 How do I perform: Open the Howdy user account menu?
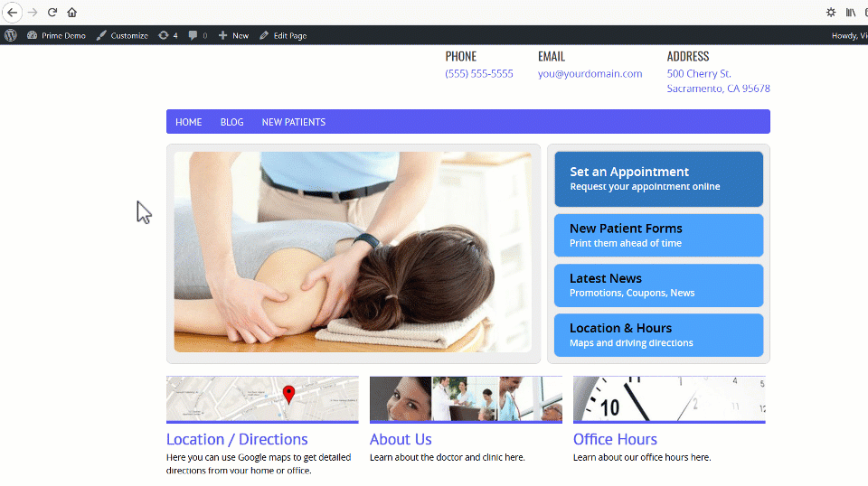pyautogui.click(x=849, y=35)
